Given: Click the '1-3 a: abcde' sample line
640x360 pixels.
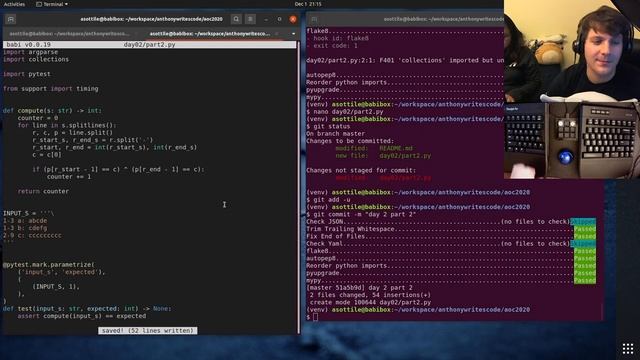Looking at the screenshot, I should (25, 221).
